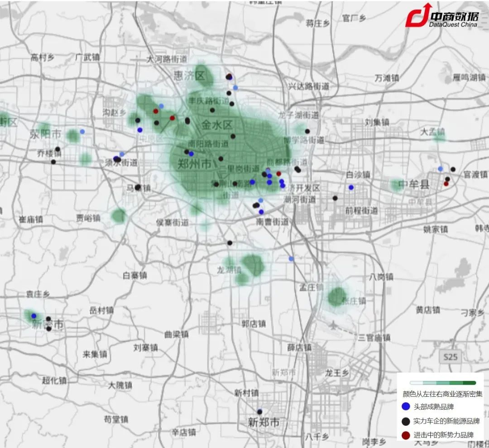Click the 进击中的新势力品牌 legend text
Image resolution: width=489 pixels, height=448 pixels.
[x=443, y=435]
